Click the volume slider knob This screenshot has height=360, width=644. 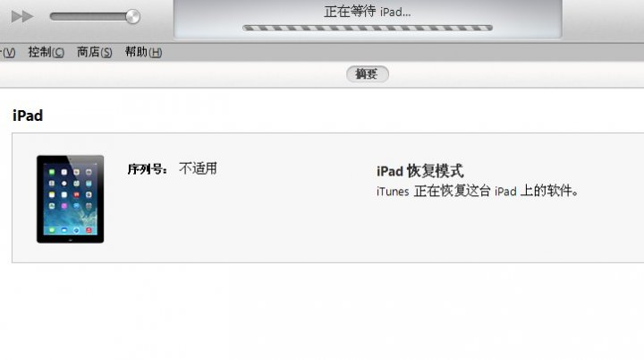[x=132, y=16]
